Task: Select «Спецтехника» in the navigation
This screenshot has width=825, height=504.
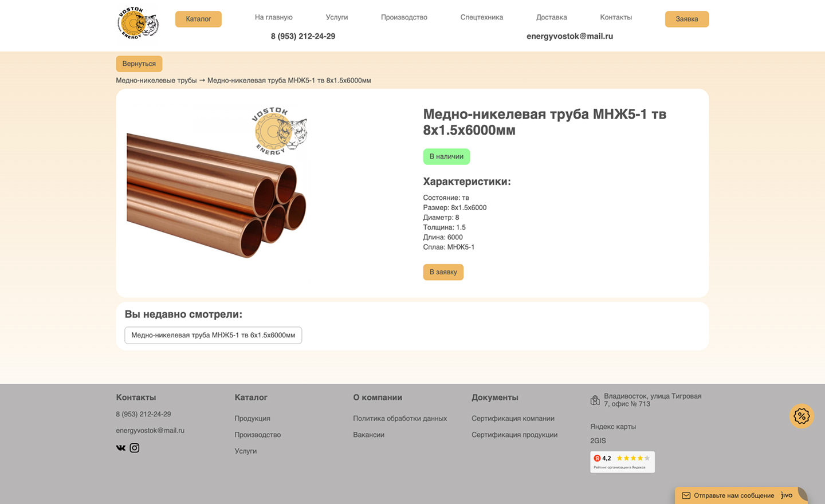Action: pyautogui.click(x=482, y=17)
